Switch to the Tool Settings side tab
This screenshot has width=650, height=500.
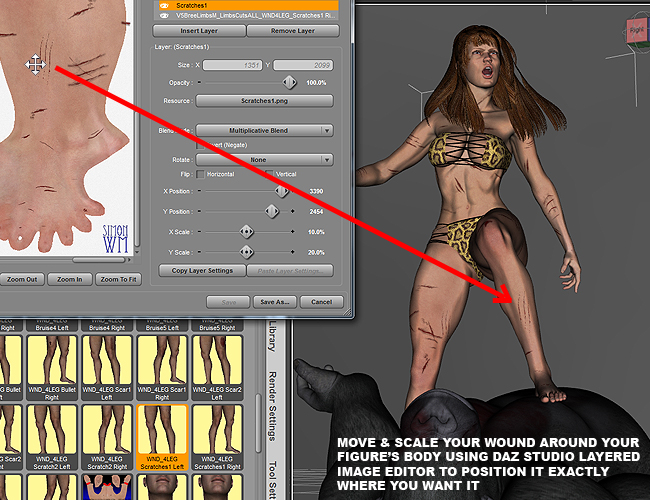coord(272,480)
